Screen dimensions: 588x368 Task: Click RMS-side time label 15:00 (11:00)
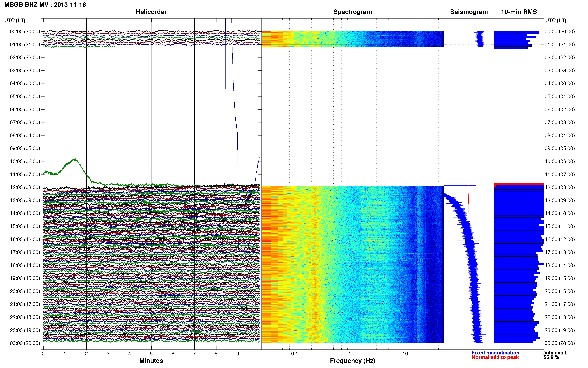pyautogui.click(x=560, y=226)
